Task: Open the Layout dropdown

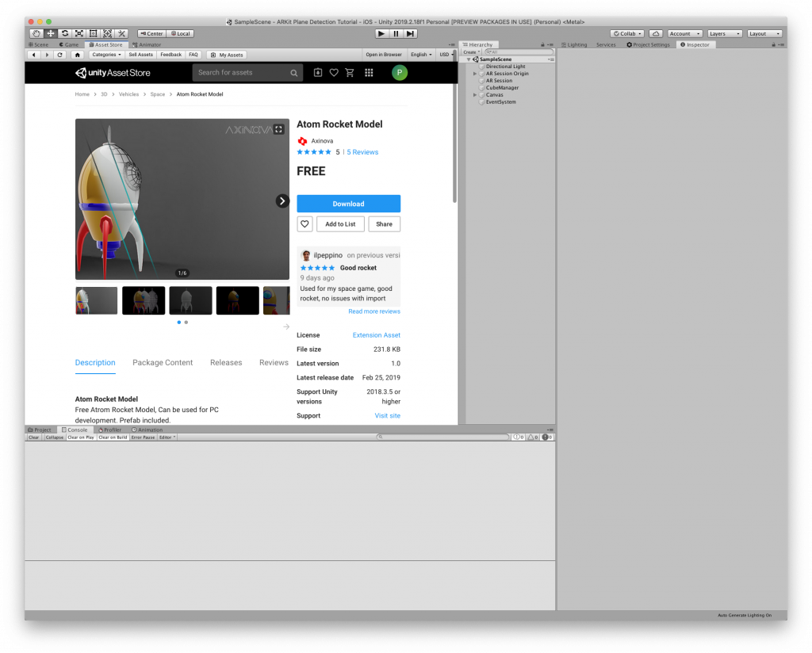Action: [x=764, y=33]
